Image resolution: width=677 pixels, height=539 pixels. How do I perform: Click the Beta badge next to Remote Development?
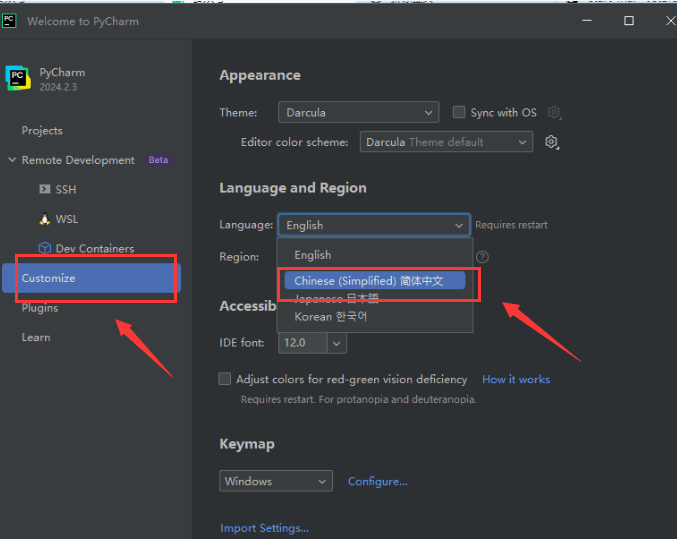(158, 160)
